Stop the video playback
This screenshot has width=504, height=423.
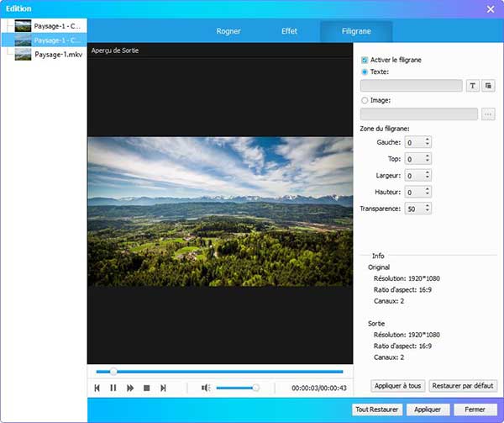tap(146, 388)
